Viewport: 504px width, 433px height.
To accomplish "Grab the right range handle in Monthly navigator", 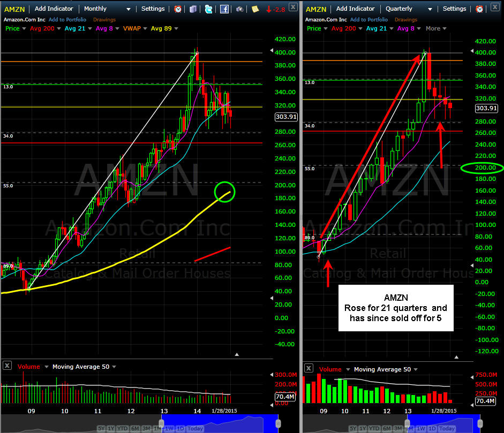I will click(x=278, y=424).
